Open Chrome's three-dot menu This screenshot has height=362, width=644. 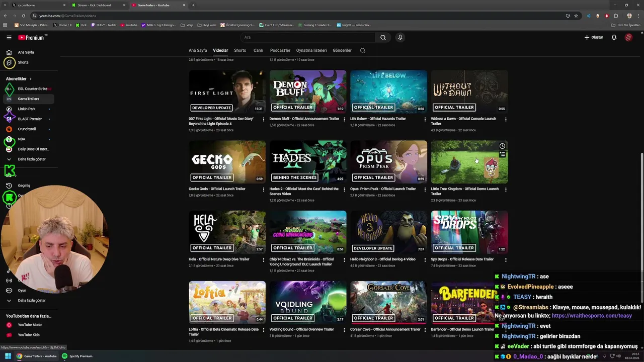[638, 16]
